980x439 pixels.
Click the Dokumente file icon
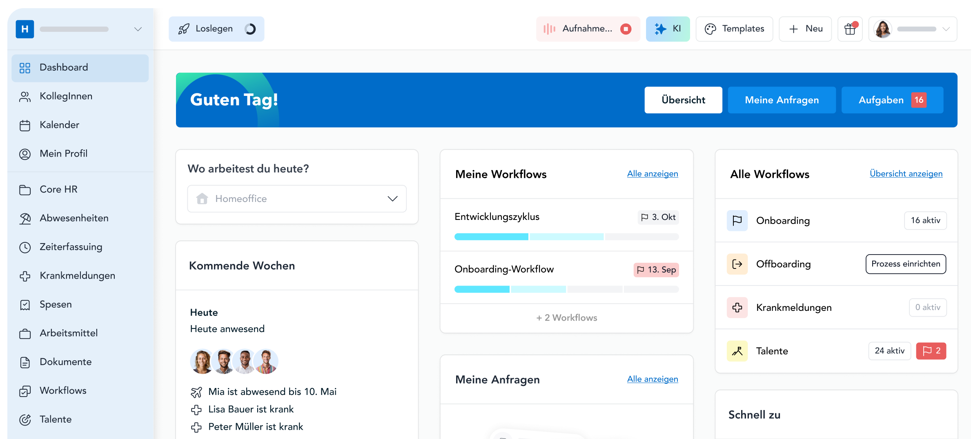click(x=25, y=362)
